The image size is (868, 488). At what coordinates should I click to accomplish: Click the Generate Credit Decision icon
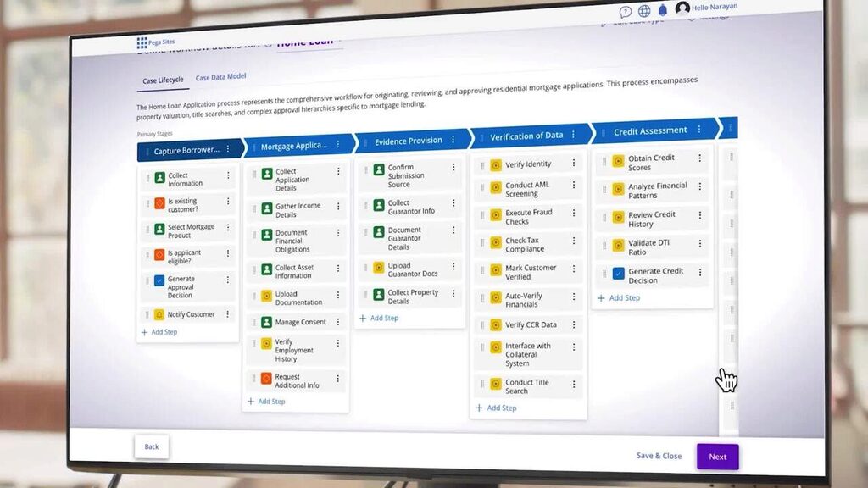pyautogui.click(x=618, y=274)
